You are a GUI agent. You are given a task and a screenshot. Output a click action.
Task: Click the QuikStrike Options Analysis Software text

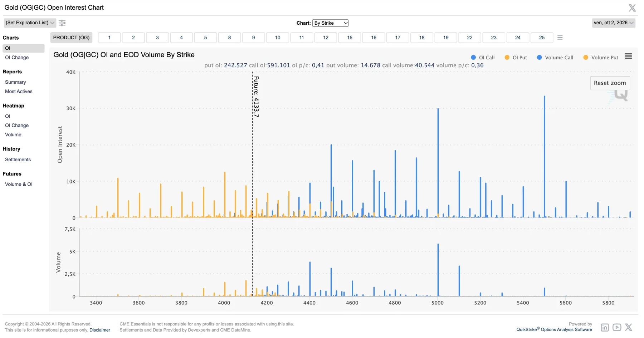coord(554,330)
